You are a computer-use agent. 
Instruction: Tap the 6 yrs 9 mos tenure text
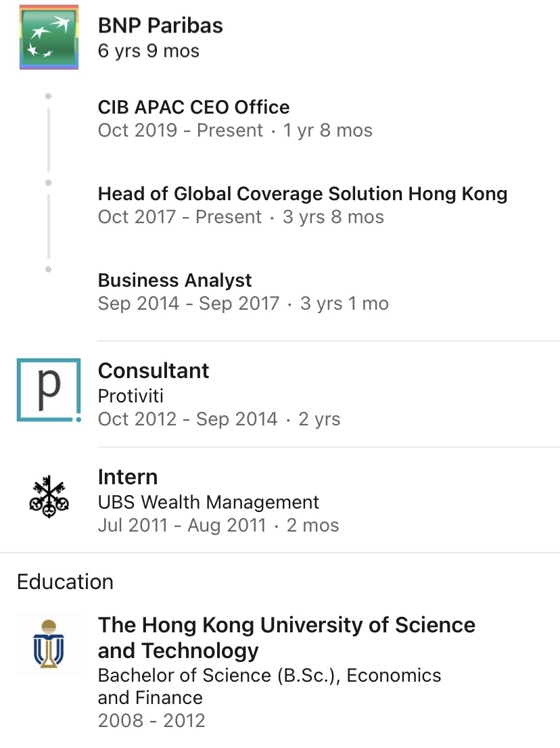coord(148,51)
